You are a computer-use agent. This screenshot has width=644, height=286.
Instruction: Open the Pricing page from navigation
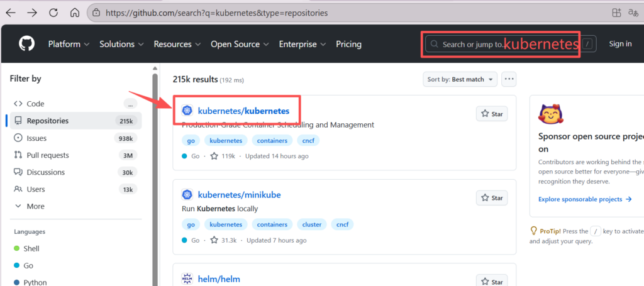[348, 44]
